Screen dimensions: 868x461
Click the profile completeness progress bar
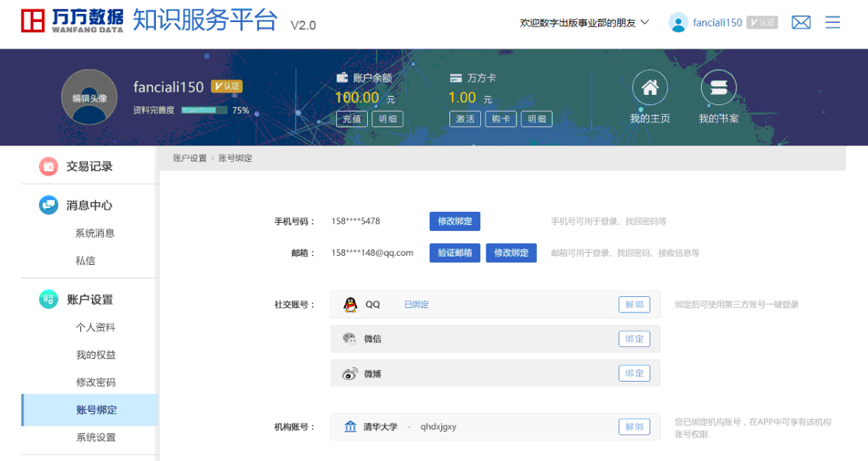tap(204, 110)
